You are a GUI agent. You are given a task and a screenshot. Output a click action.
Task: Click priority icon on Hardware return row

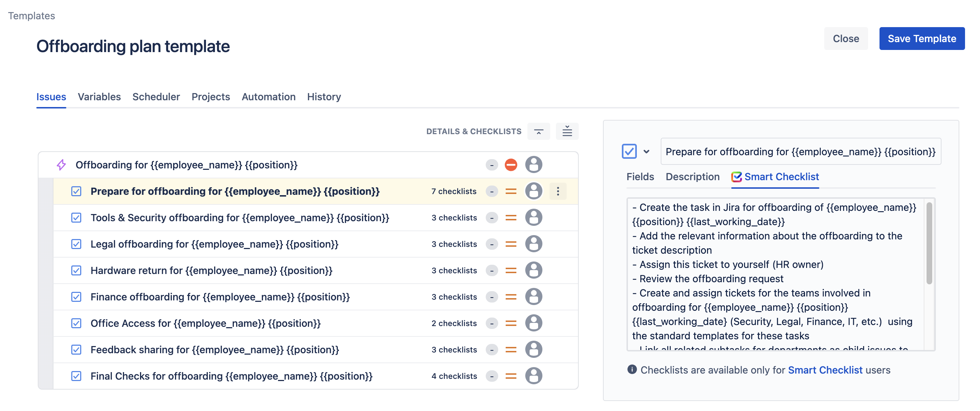511,270
